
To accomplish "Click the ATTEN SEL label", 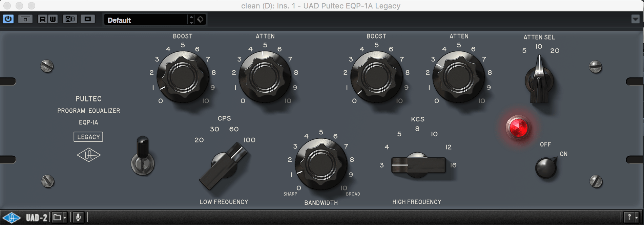I will [539, 37].
